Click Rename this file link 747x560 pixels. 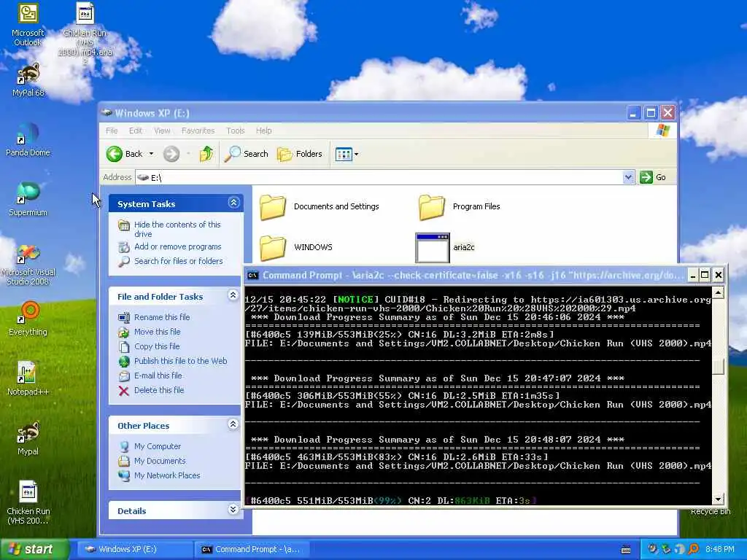click(162, 317)
